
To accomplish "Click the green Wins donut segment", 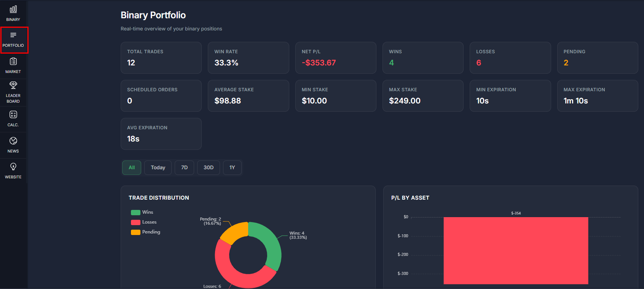I will 271,243.
